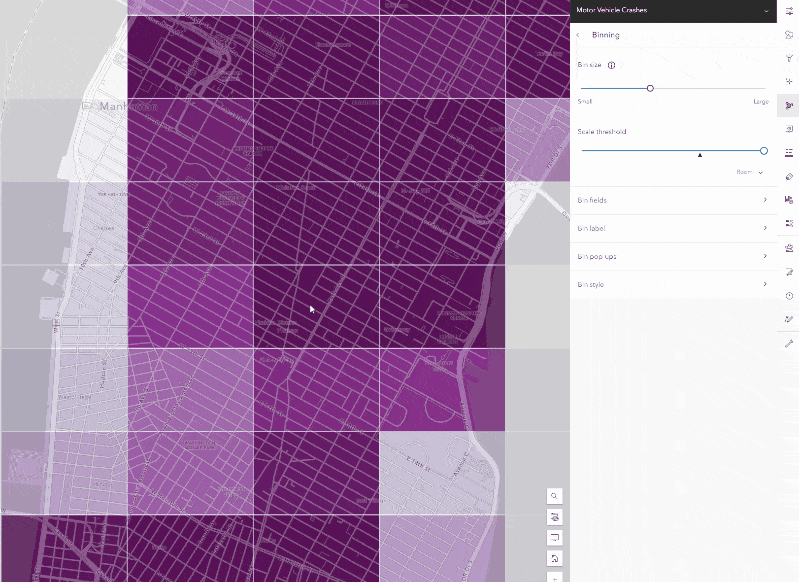Click the icon directly above the arrow icon
Screen dimensions: 799x582
789,248
